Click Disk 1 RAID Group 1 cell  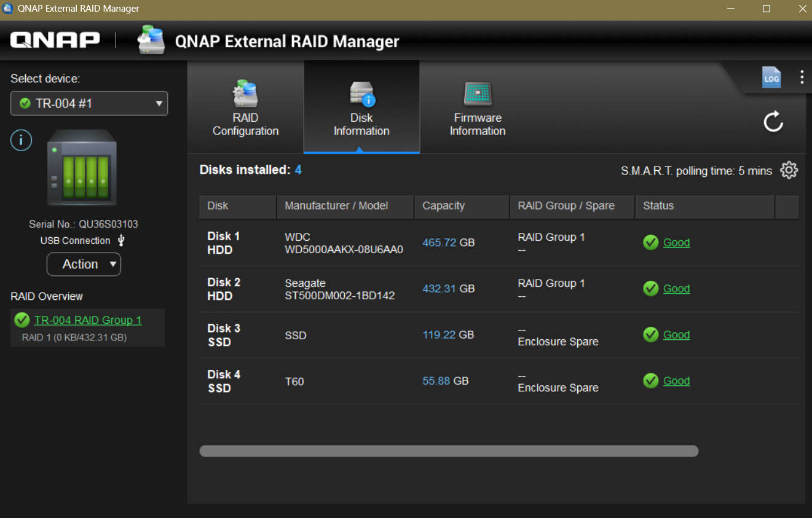(x=551, y=237)
